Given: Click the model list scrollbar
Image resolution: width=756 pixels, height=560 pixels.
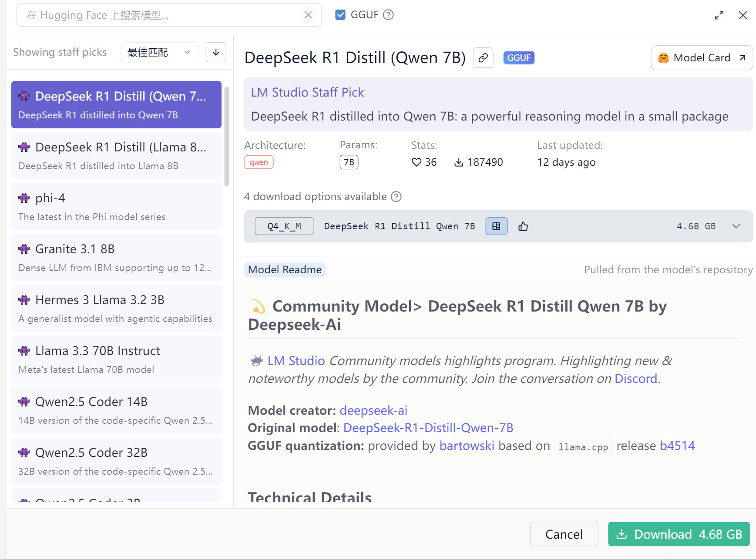Looking at the screenshot, I should point(226,136).
